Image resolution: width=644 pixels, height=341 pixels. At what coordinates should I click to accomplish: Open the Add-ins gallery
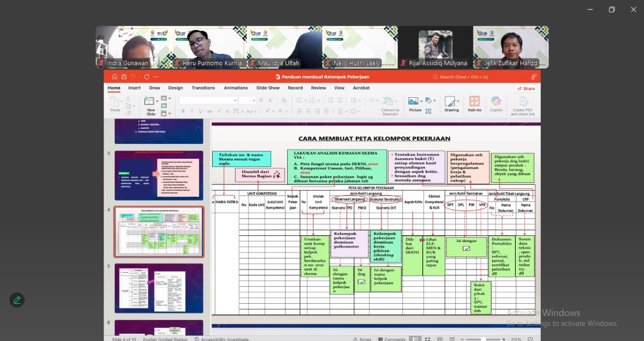click(474, 104)
